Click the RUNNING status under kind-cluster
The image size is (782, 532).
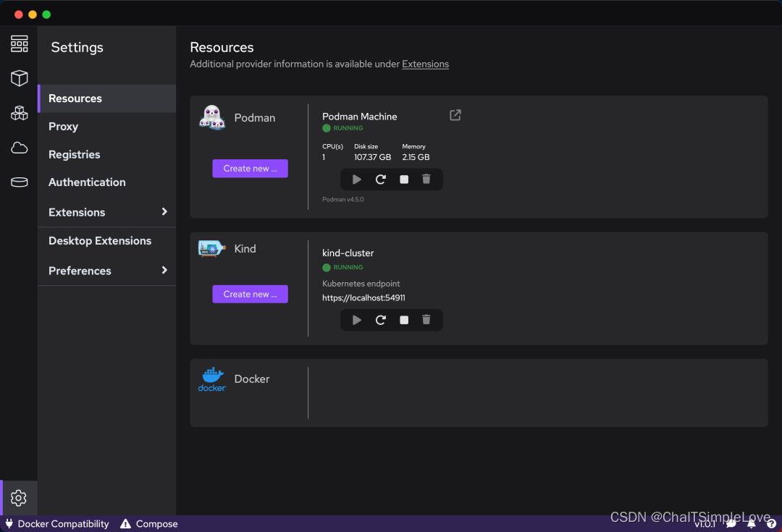(x=348, y=267)
